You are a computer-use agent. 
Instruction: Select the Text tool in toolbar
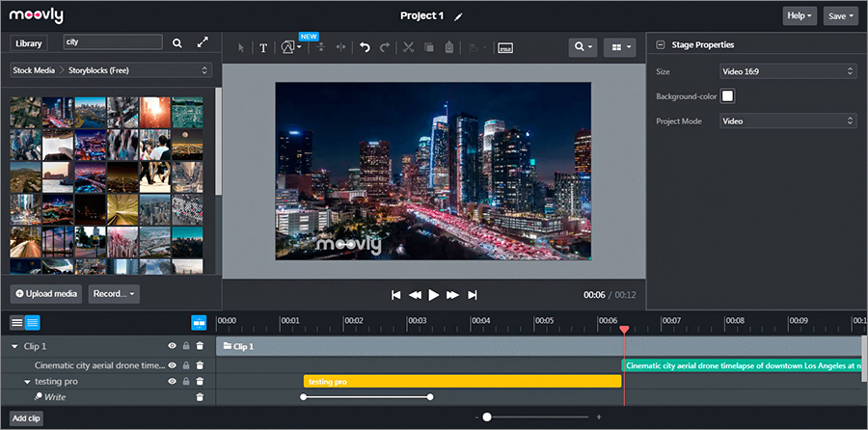point(263,47)
